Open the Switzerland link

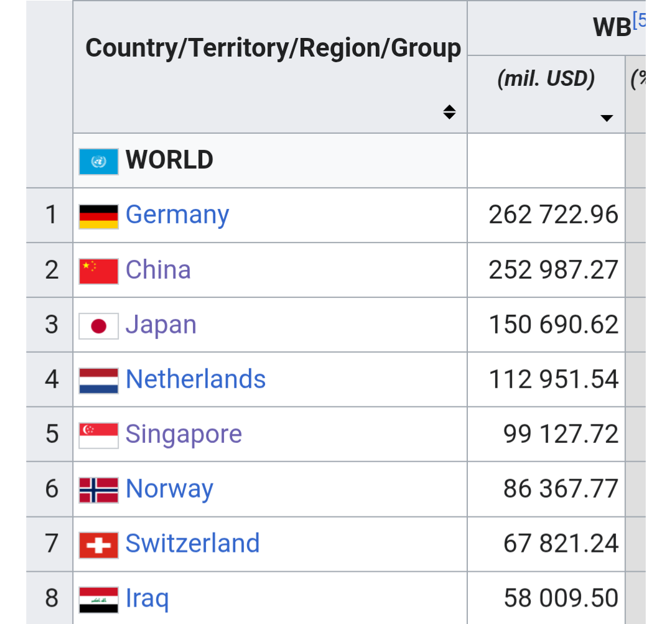pyautogui.click(x=192, y=544)
